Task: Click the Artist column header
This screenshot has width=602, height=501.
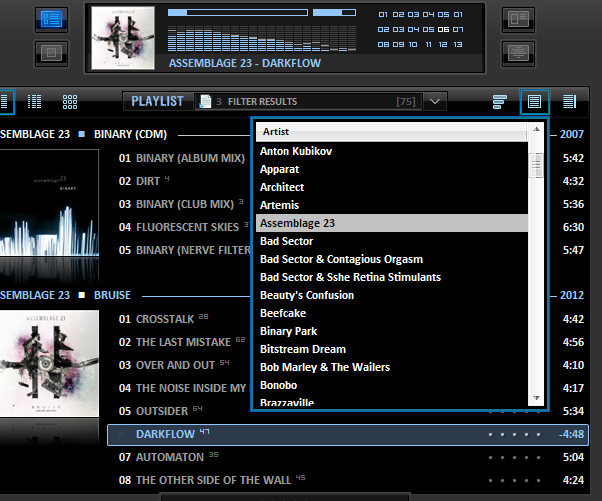Action: (390, 131)
